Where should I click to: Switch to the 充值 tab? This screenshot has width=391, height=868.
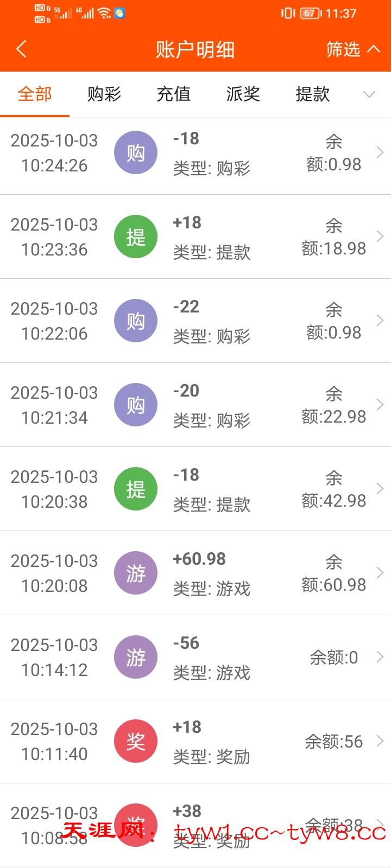tap(174, 94)
